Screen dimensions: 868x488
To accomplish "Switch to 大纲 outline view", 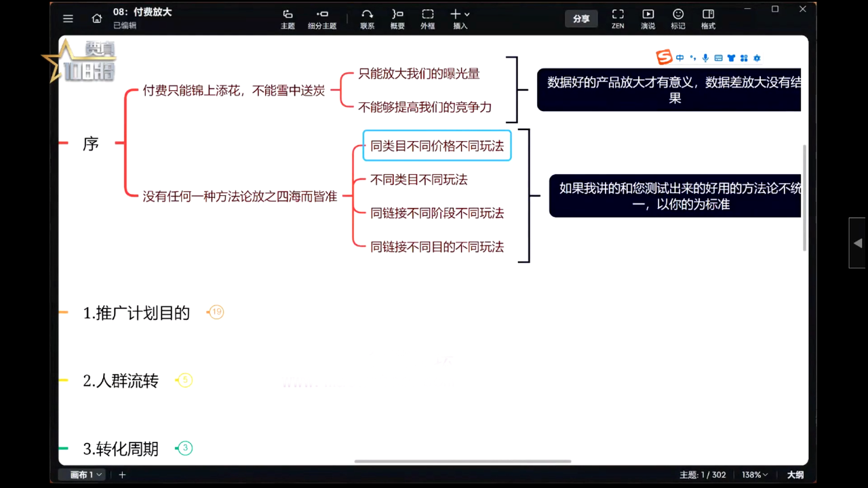I will pyautogui.click(x=795, y=475).
